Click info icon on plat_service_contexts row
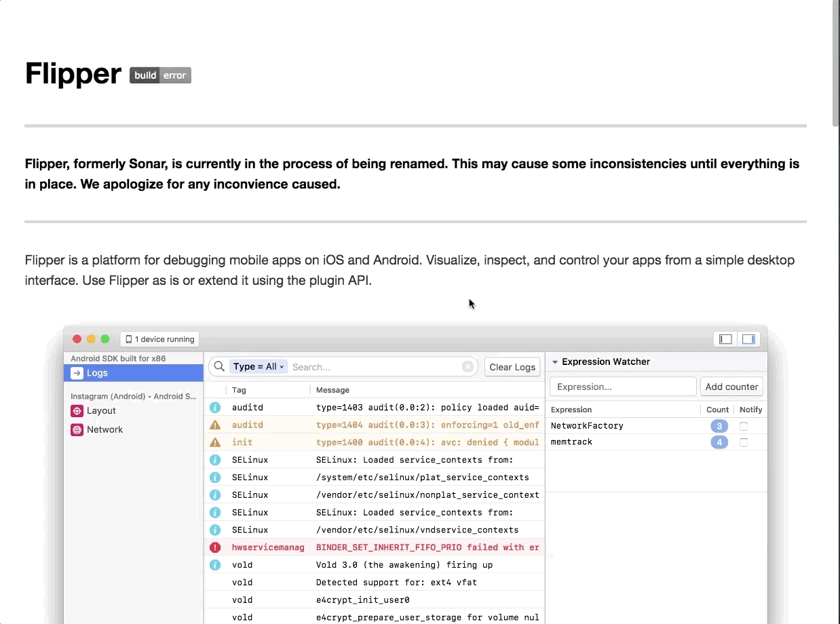The width and height of the screenshot is (840, 624). (215, 477)
